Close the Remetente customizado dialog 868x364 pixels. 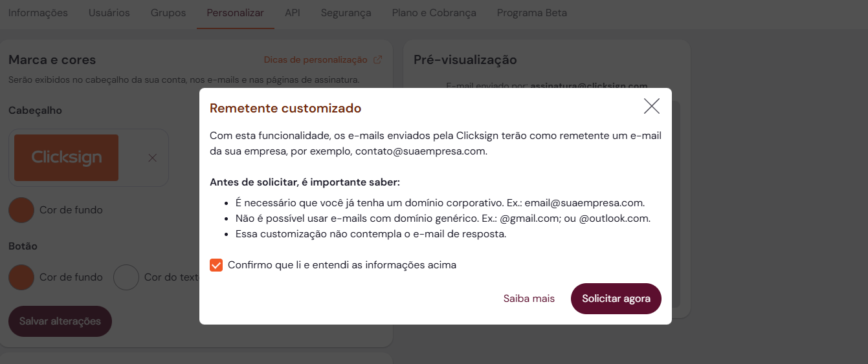click(x=651, y=107)
